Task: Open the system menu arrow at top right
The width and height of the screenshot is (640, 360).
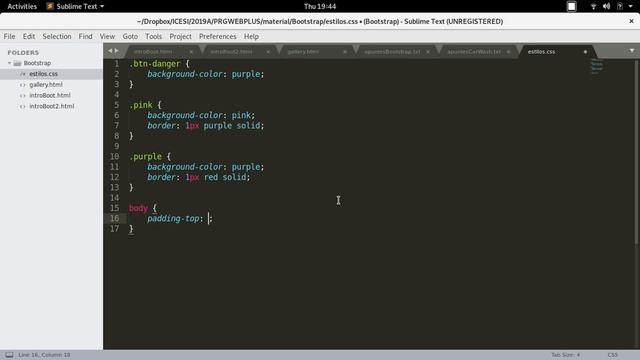Action: (630, 6)
